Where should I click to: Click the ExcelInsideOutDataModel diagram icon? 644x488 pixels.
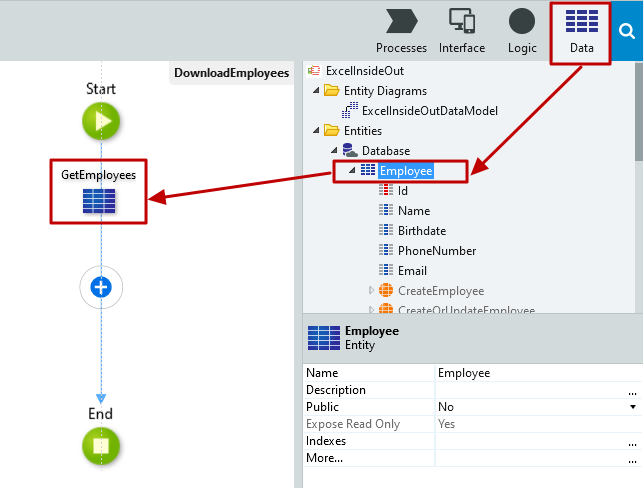coord(351,111)
